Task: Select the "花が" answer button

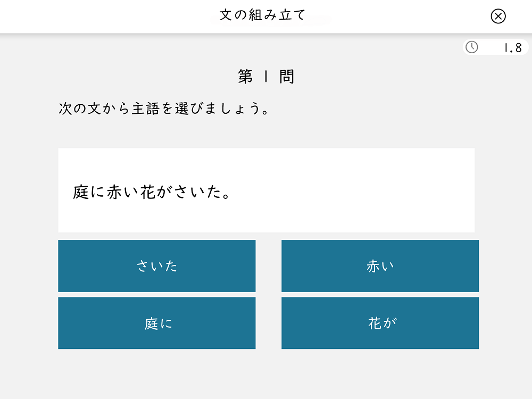Action: [380, 323]
